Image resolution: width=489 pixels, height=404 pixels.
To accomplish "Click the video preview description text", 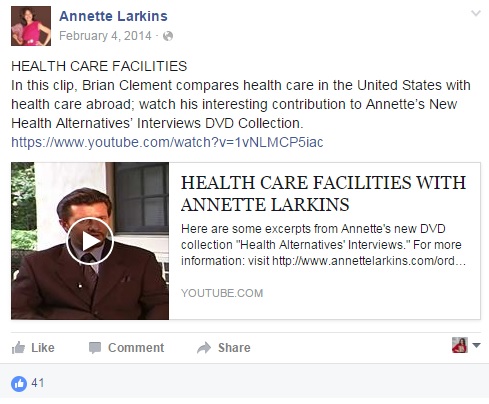I will [x=323, y=245].
